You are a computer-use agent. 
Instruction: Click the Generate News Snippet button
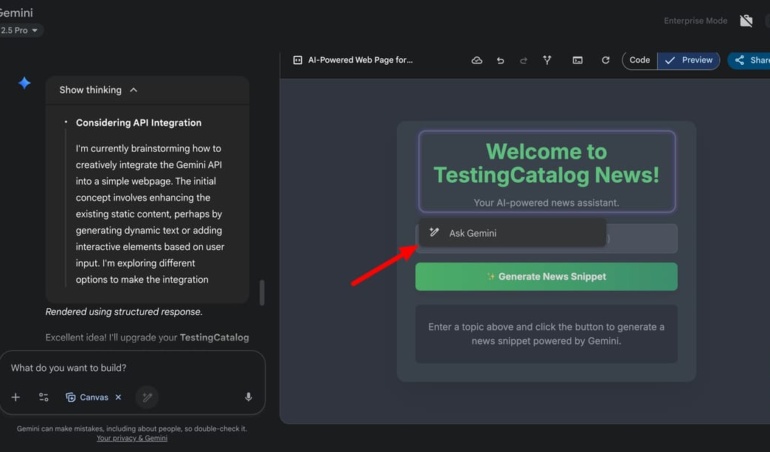point(546,277)
